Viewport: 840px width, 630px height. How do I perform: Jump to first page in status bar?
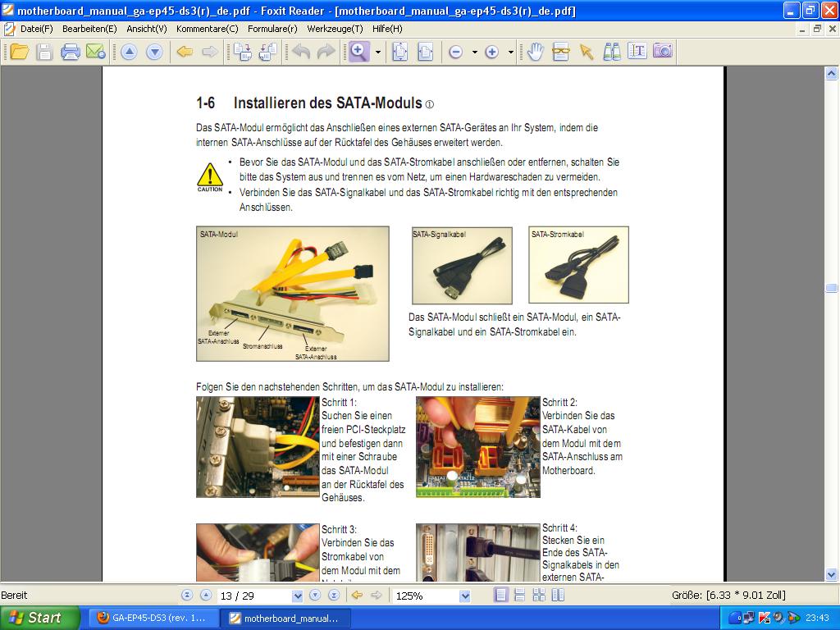click(187, 596)
